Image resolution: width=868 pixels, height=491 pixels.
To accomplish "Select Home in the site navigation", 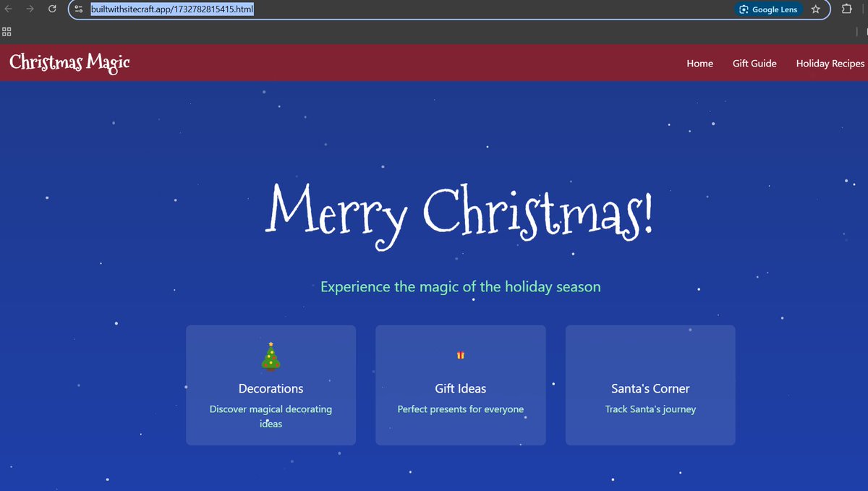I will click(x=699, y=64).
